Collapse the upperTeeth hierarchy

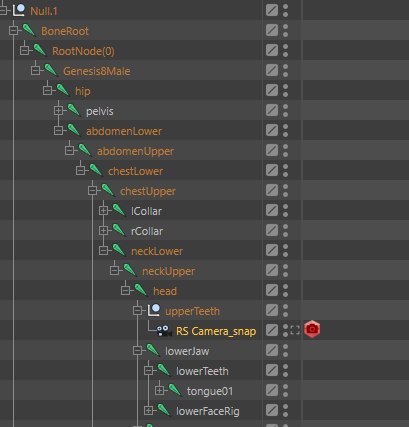tap(137, 310)
